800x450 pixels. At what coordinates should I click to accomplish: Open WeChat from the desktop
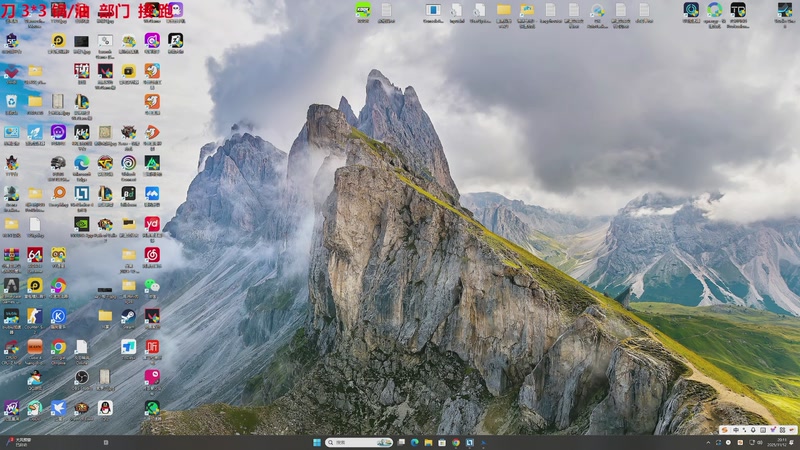[x=152, y=285]
